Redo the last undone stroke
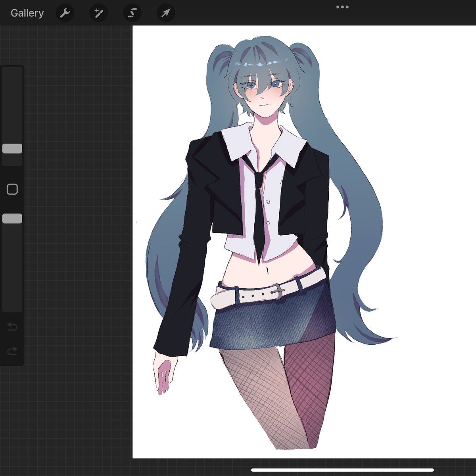 point(12,351)
